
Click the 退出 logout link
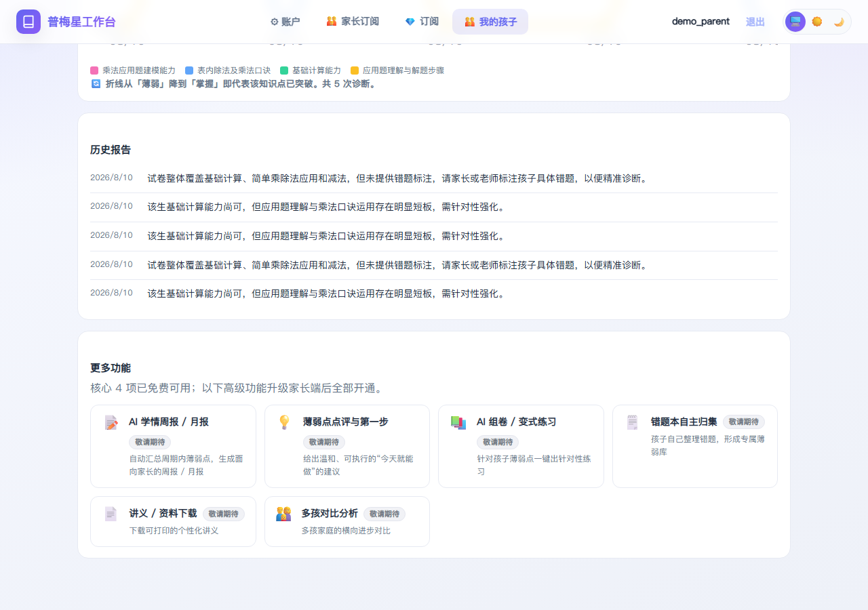pos(755,22)
